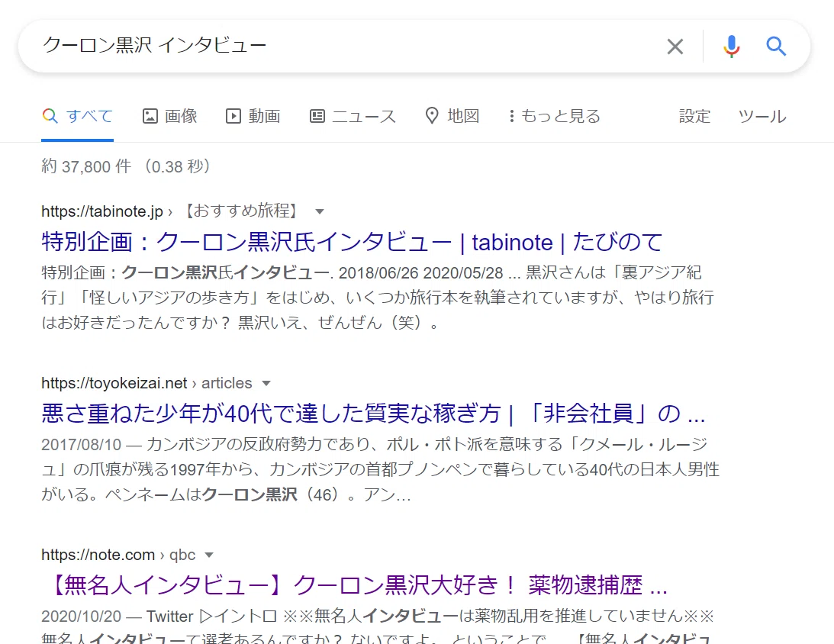
Task: Click the magnifier icon beside すべて
Action: (50, 116)
